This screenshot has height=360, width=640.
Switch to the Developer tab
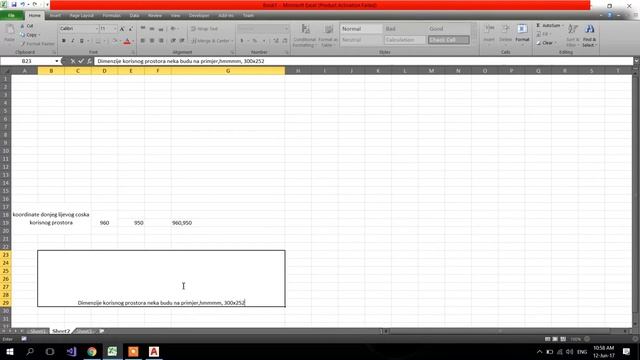(x=199, y=16)
